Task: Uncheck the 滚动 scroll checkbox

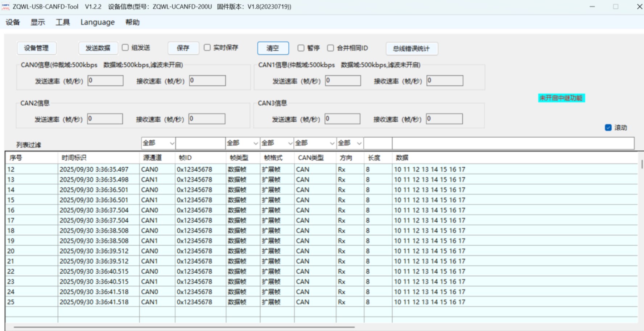Action: (608, 128)
